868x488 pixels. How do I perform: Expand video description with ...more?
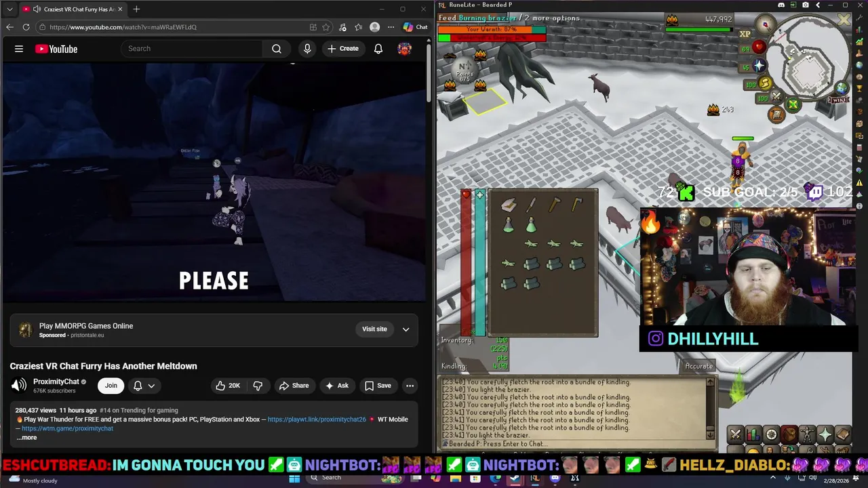pos(26,438)
